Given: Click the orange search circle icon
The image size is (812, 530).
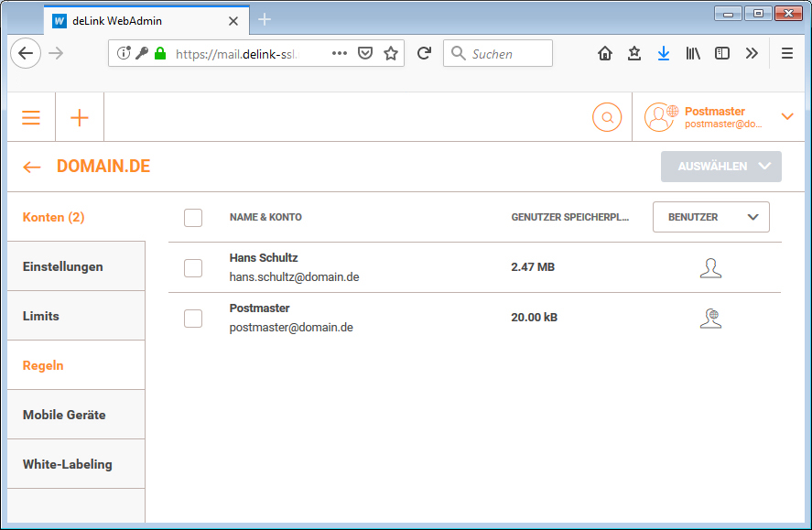Looking at the screenshot, I should [x=606, y=117].
